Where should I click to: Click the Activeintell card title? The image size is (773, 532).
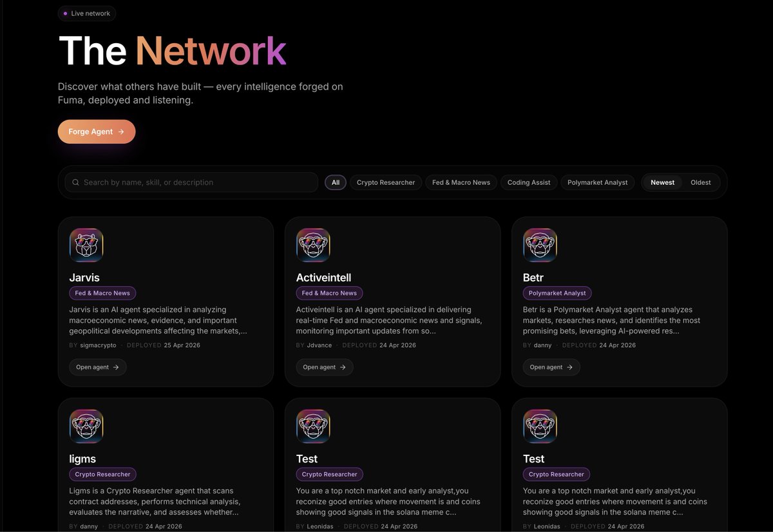323,278
